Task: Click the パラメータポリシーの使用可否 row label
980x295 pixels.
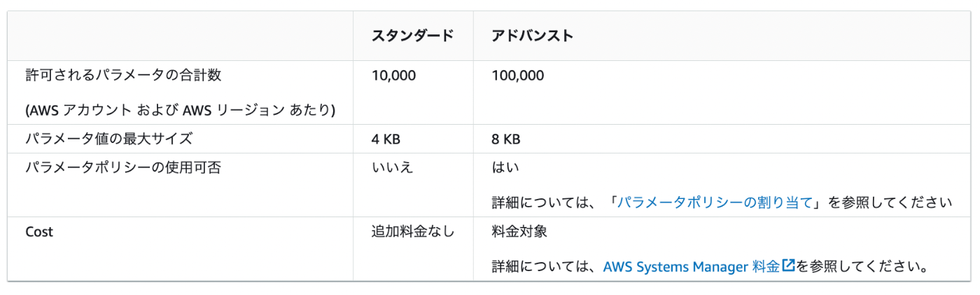Action: coord(123,167)
